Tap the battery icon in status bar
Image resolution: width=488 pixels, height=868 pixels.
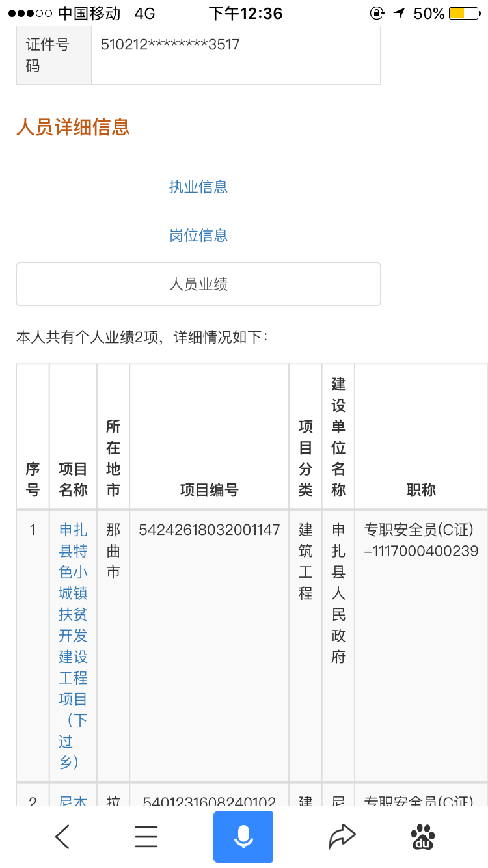[x=465, y=14]
